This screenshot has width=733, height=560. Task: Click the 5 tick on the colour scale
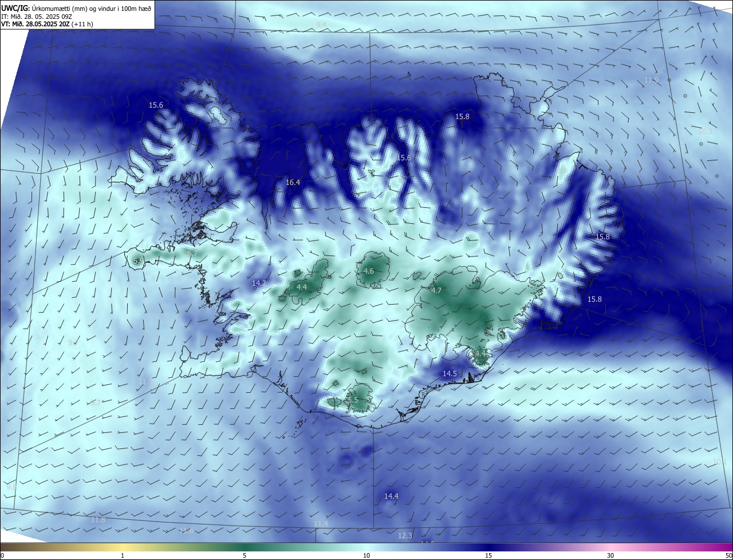[x=245, y=556]
